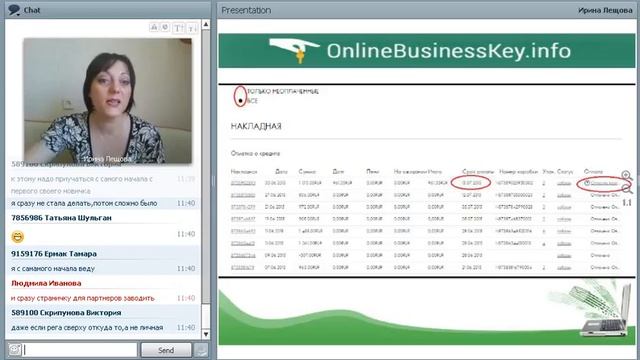
Task: Increase chat text size with large T icon
Action: point(178,28)
